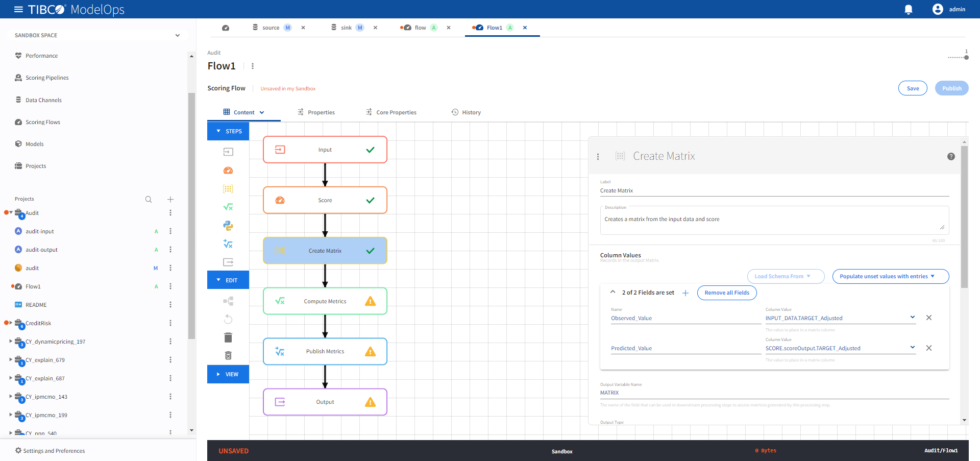
Task: Switch to the source tab
Action: click(271, 28)
